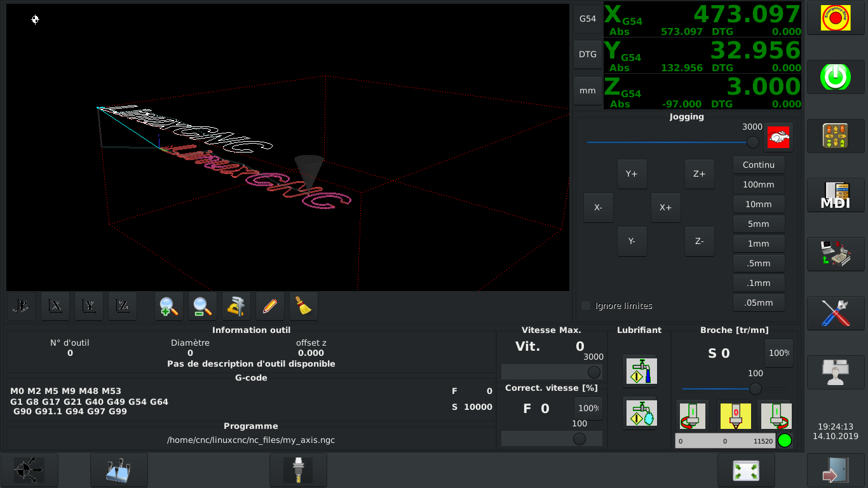Image resolution: width=868 pixels, height=488 pixels.
Task: Clear live plot with broom icon
Action: [x=304, y=306]
